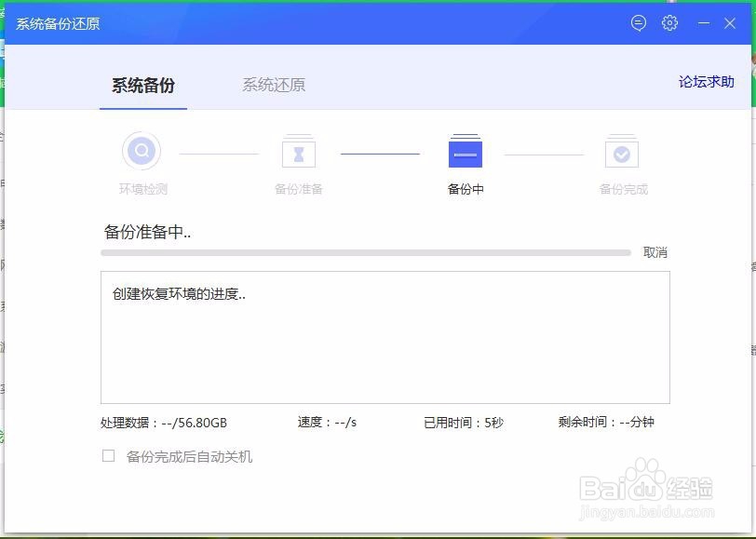Open settings via the gear icon
This screenshot has height=539, width=756.
(668, 23)
